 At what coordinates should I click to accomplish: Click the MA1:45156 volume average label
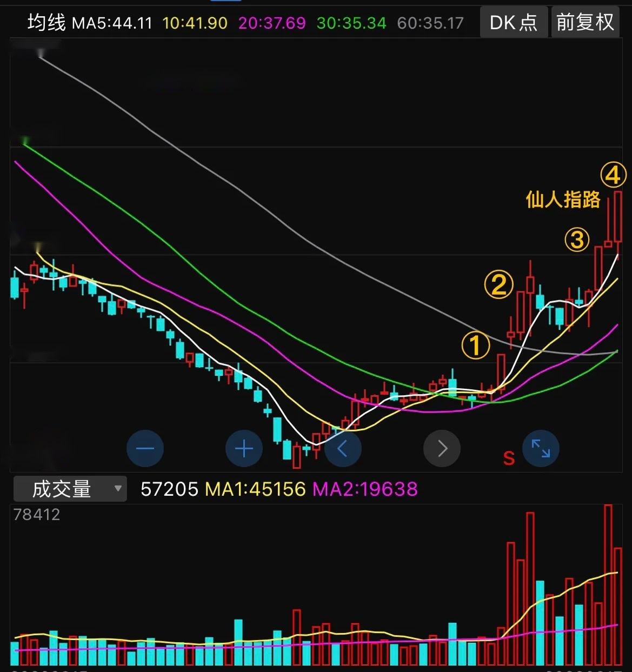point(254,489)
